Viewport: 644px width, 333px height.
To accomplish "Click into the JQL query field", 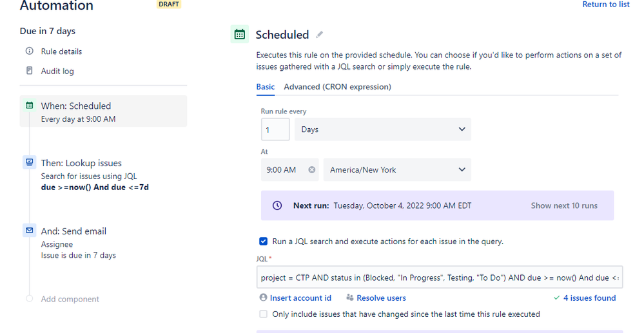I will [440, 278].
